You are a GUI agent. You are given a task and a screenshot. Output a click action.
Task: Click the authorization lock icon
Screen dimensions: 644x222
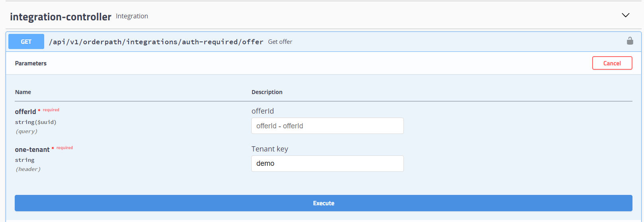pos(630,41)
